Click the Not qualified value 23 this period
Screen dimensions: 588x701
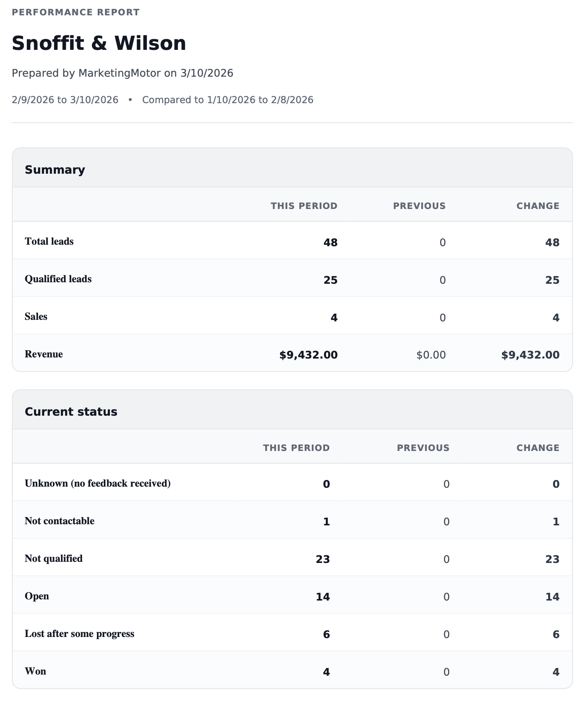[x=322, y=559]
